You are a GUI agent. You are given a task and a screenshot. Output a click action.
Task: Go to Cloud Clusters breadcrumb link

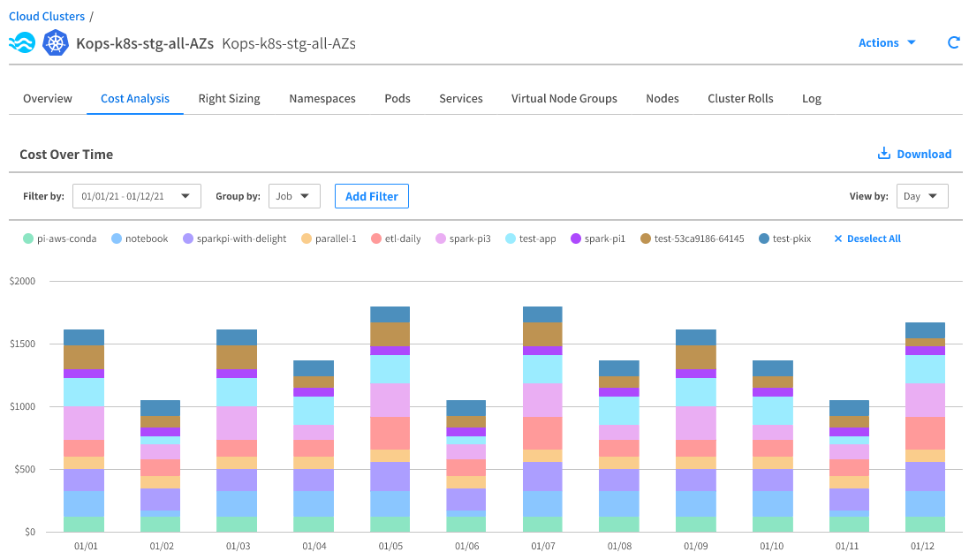[x=47, y=16]
